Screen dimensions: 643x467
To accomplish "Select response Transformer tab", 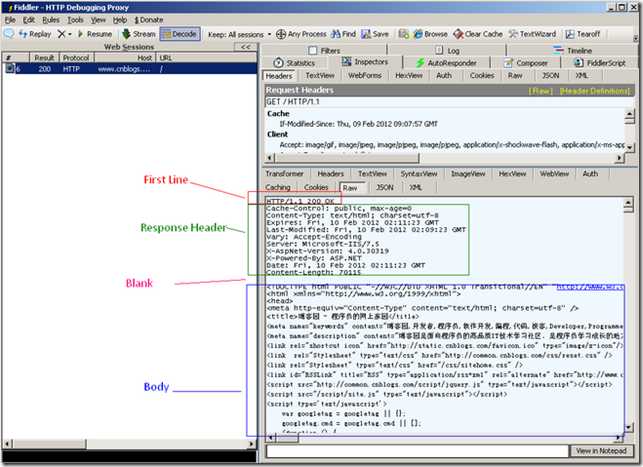I will pos(285,174).
